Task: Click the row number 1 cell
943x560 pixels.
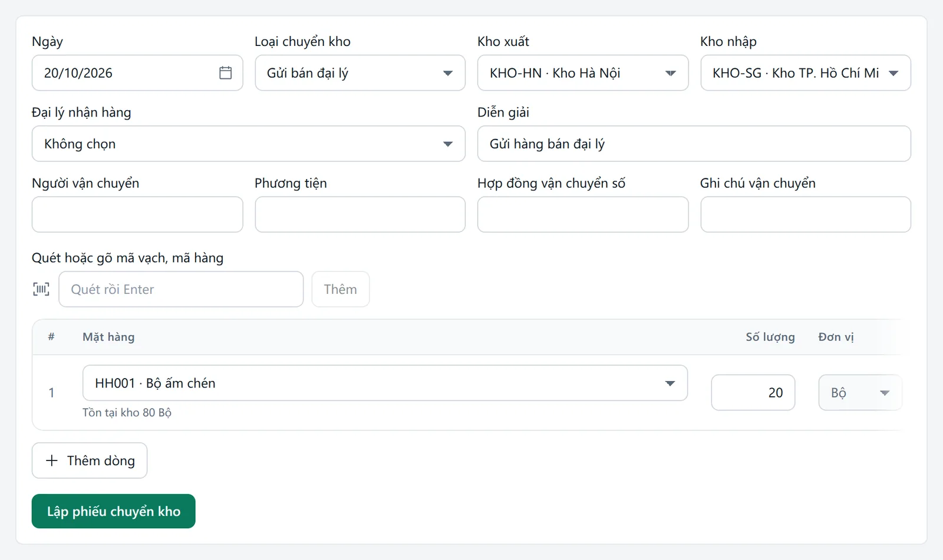Action: click(51, 393)
